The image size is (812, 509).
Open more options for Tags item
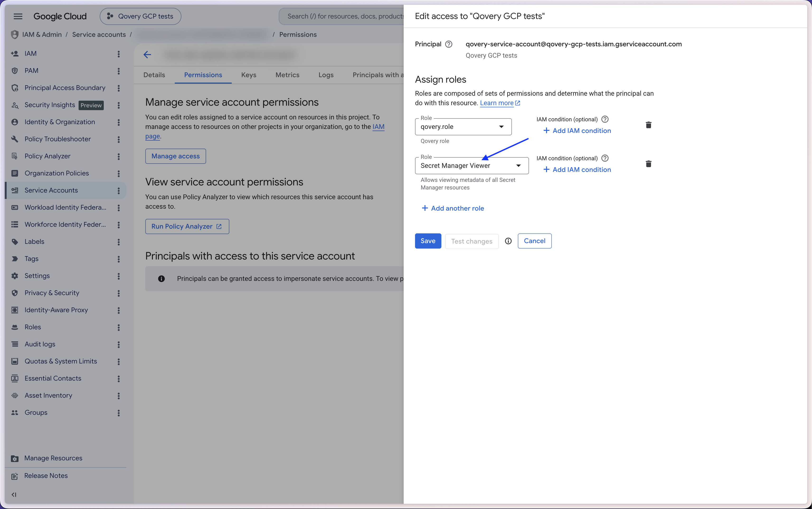point(118,259)
